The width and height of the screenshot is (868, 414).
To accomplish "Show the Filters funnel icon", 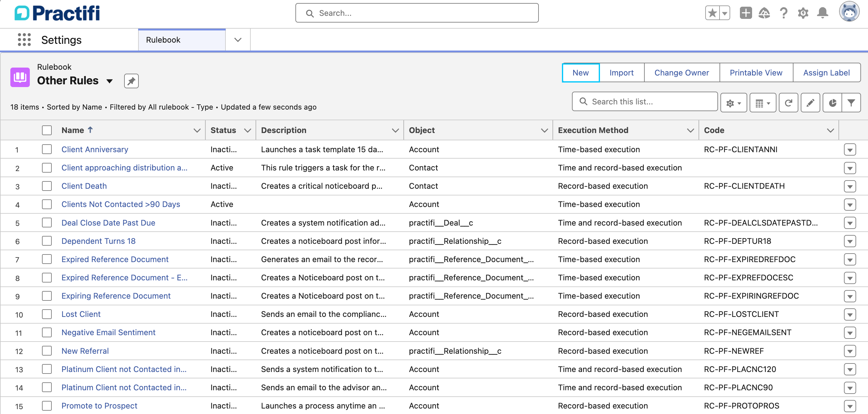I will (x=851, y=103).
